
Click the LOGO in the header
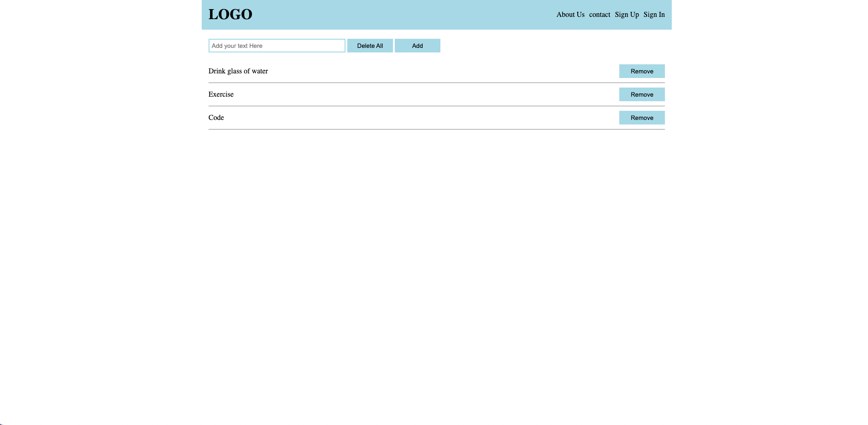[x=230, y=14]
